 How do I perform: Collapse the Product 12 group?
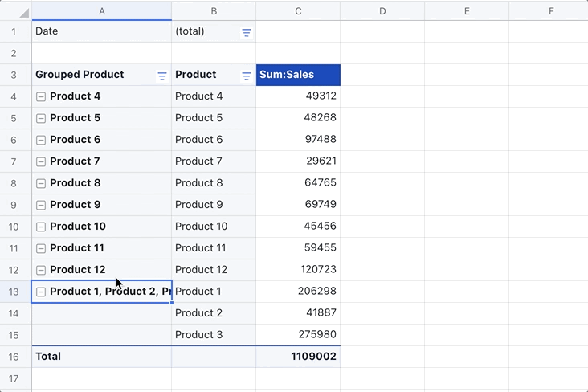click(41, 270)
